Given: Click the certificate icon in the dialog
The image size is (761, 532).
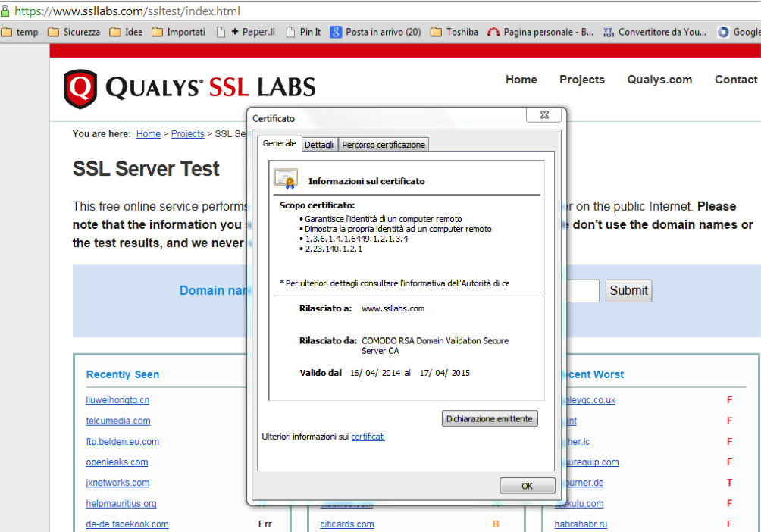Looking at the screenshot, I should [285, 179].
